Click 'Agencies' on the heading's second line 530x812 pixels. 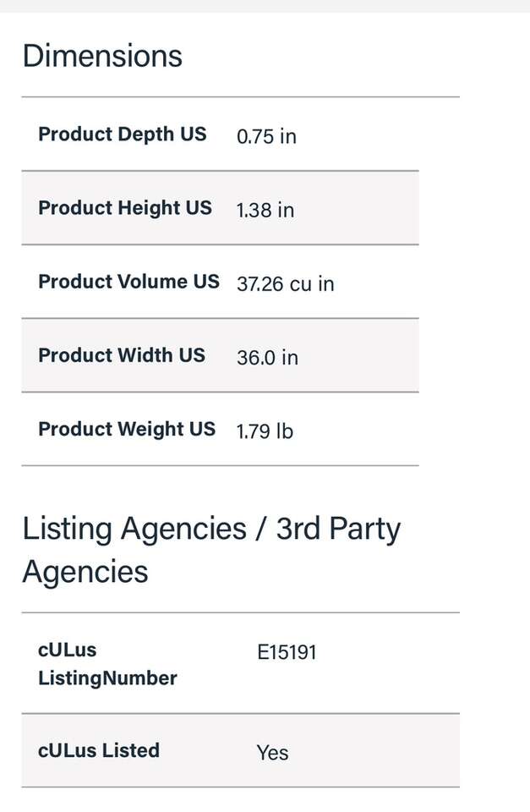(85, 572)
